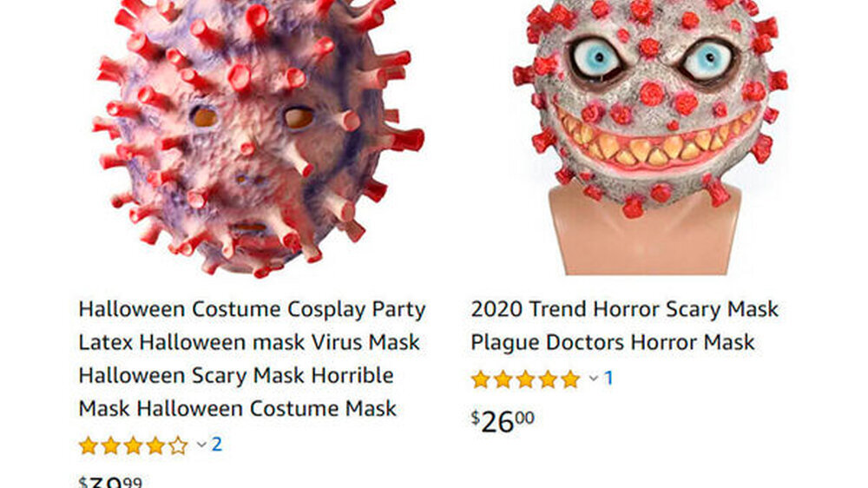868x488 pixels.
Task: Click the $26.00 price
Action: [x=503, y=421]
